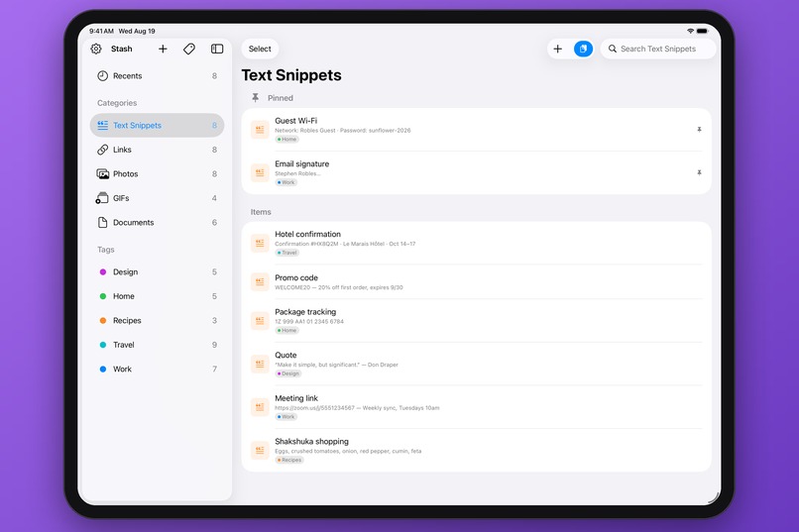The image size is (799, 532).
Task: Click the sidebar plus add icon
Action: tap(163, 49)
